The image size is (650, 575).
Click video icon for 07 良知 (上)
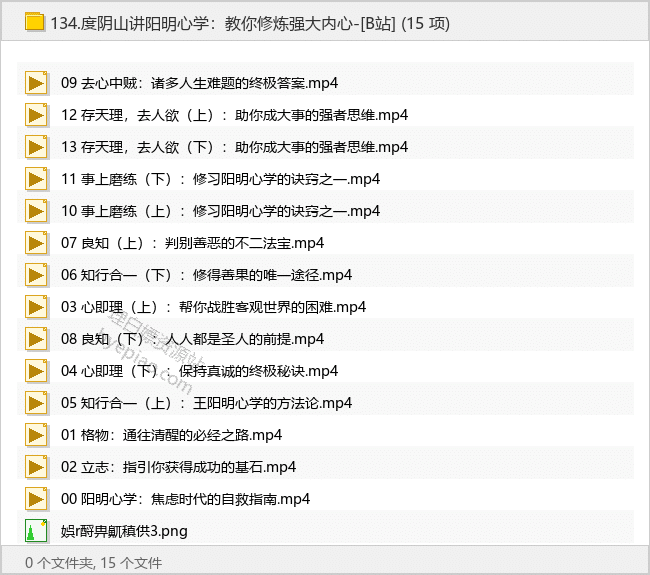click(36, 243)
